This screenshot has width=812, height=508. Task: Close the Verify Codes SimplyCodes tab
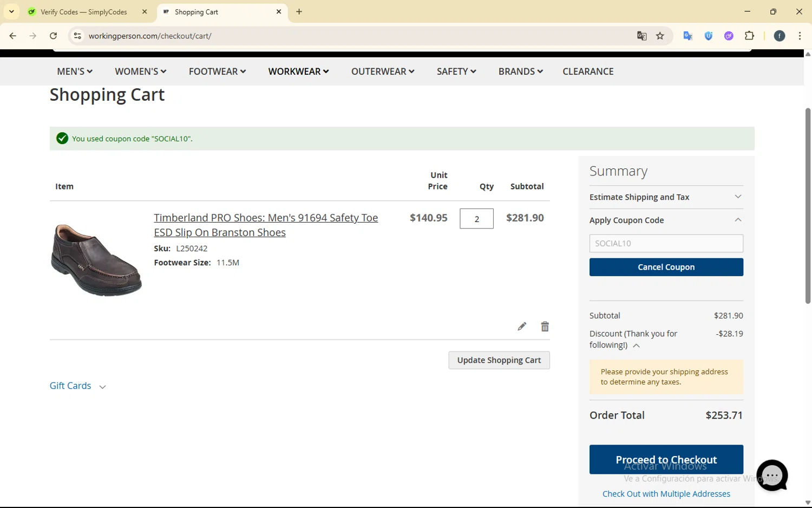point(145,11)
